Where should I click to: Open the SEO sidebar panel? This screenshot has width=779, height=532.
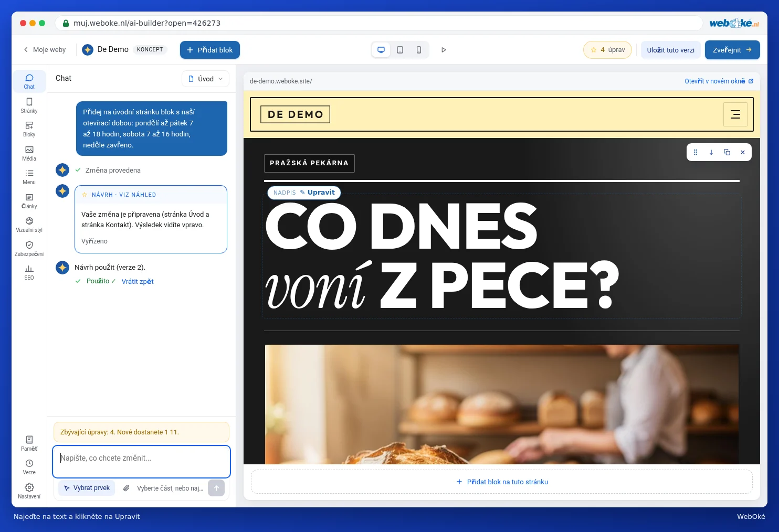click(x=29, y=272)
